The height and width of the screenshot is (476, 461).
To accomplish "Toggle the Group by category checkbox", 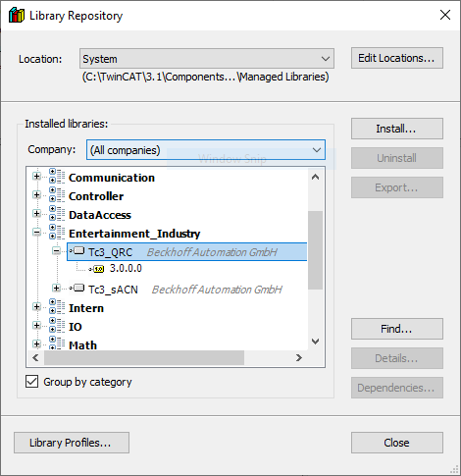I will tap(31, 382).
